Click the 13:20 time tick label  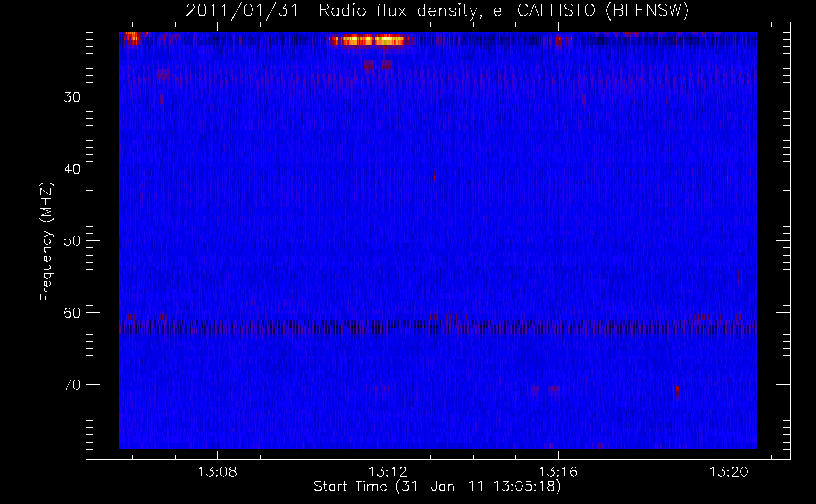tap(729, 472)
